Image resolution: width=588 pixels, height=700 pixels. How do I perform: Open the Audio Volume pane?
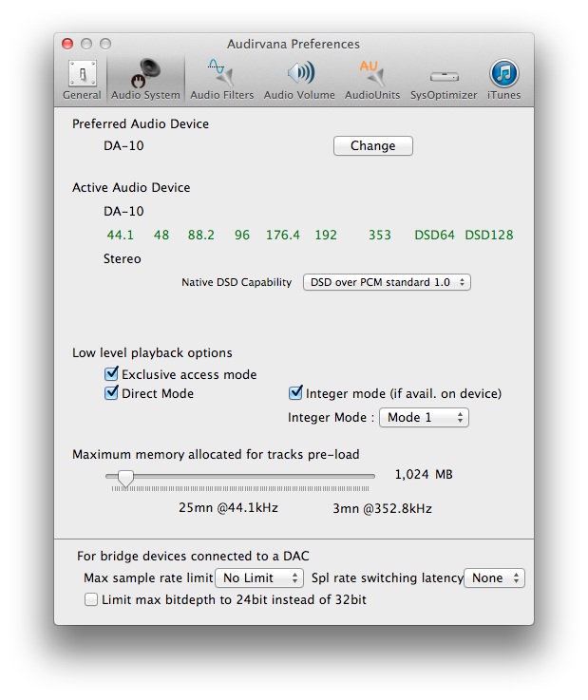[299, 81]
